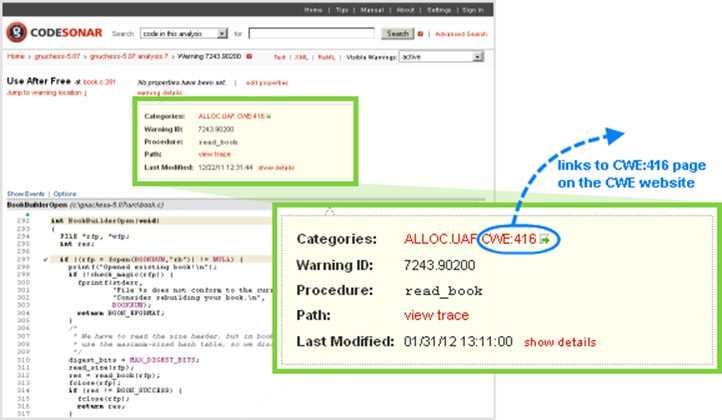The width and height of the screenshot is (722, 420).
Task: Open Home in the top navigation bar
Action: point(313,10)
